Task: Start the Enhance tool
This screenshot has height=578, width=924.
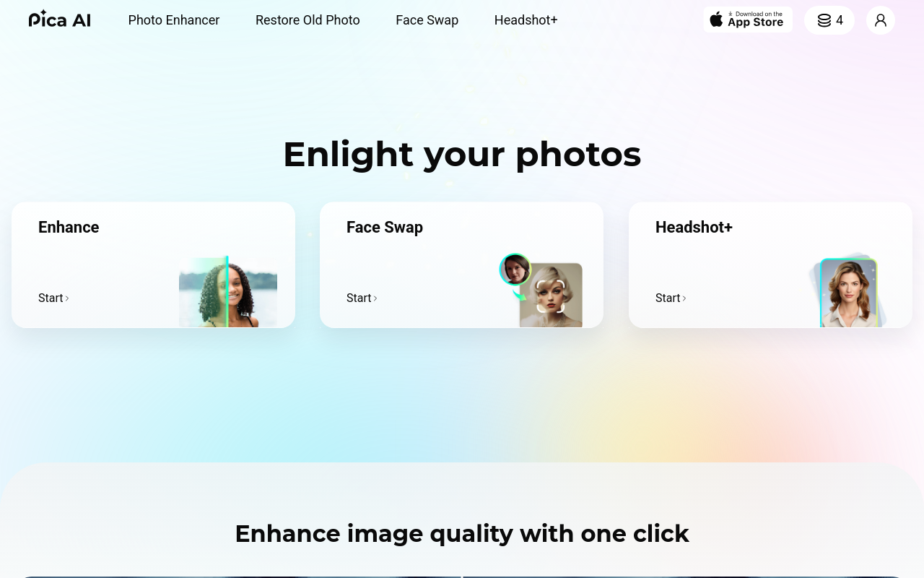Action: point(53,298)
